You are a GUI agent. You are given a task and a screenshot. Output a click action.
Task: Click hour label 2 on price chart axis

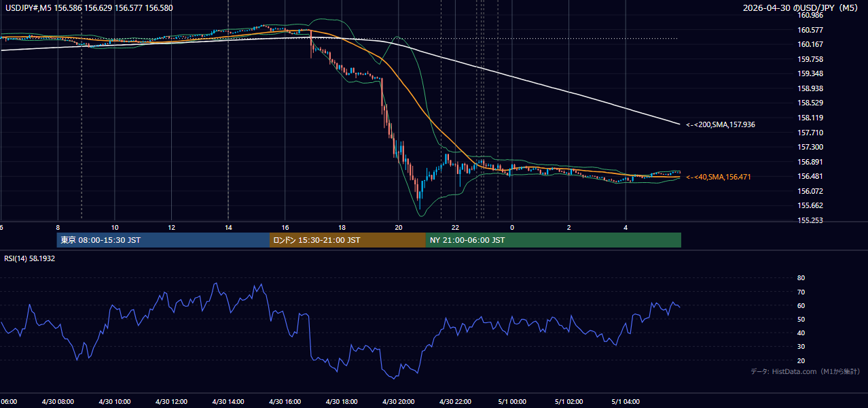click(569, 227)
